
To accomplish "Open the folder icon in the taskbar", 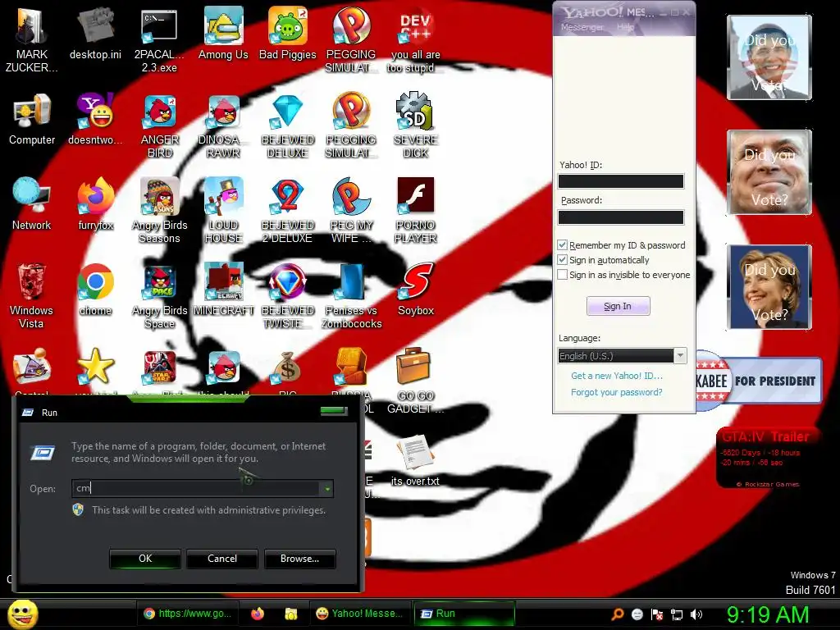I will coord(291,614).
